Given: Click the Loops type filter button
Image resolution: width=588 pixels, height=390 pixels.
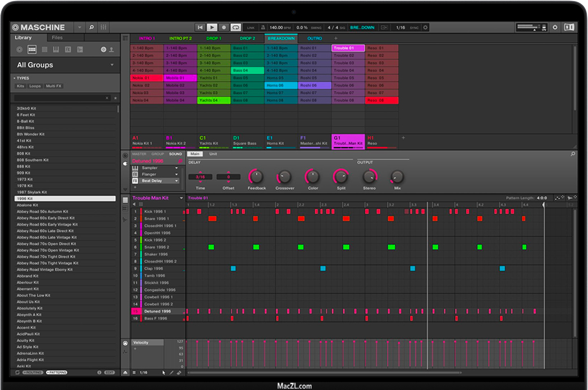Looking at the screenshot, I should coord(35,86).
